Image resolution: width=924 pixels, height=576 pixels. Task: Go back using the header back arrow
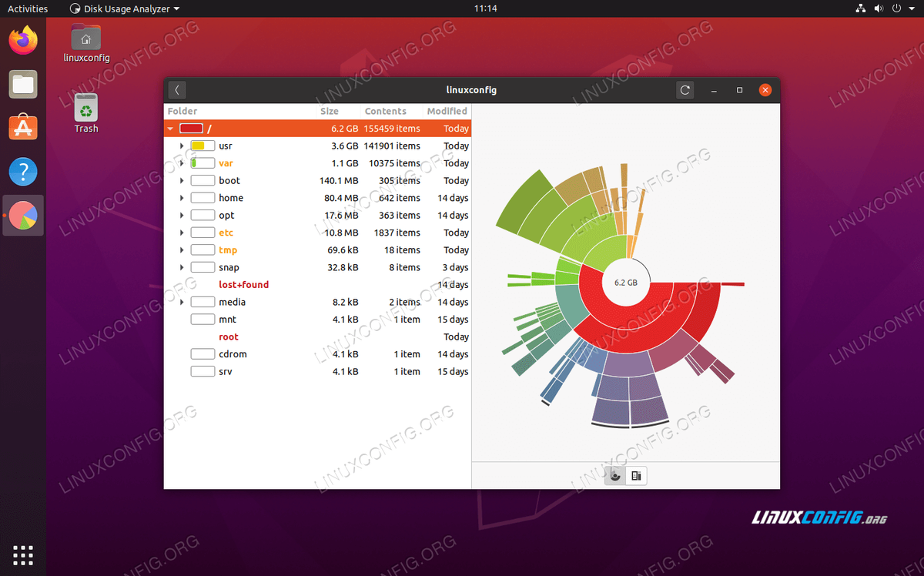coord(176,90)
